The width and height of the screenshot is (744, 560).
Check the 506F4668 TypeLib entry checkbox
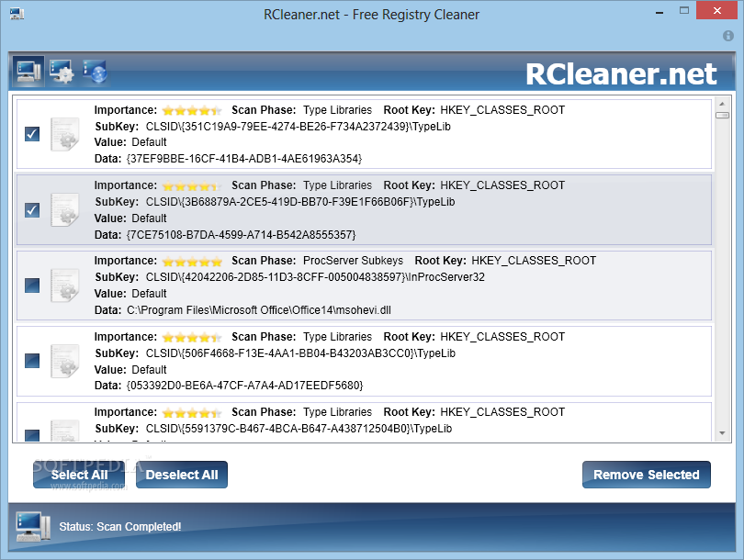32,361
